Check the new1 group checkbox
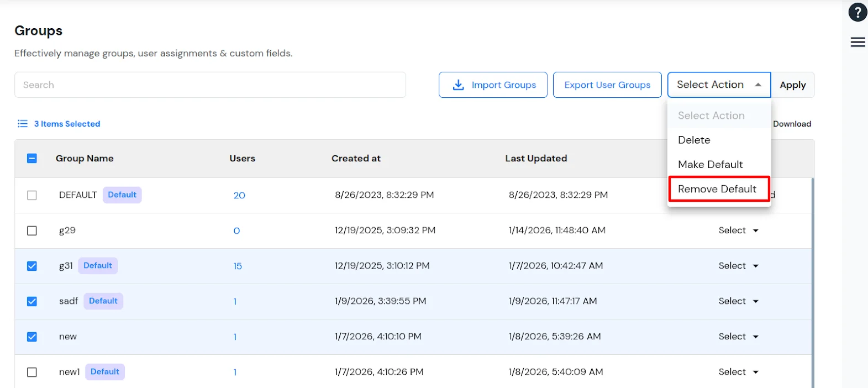This screenshot has width=868, height=388. 32,372
